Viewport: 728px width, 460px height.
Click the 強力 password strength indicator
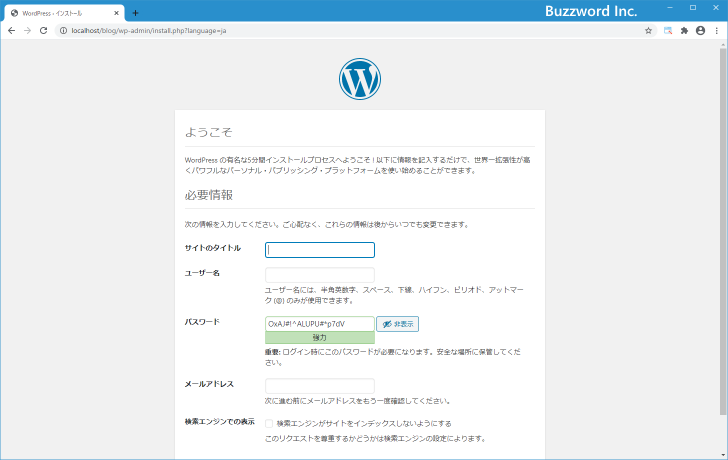320,337
